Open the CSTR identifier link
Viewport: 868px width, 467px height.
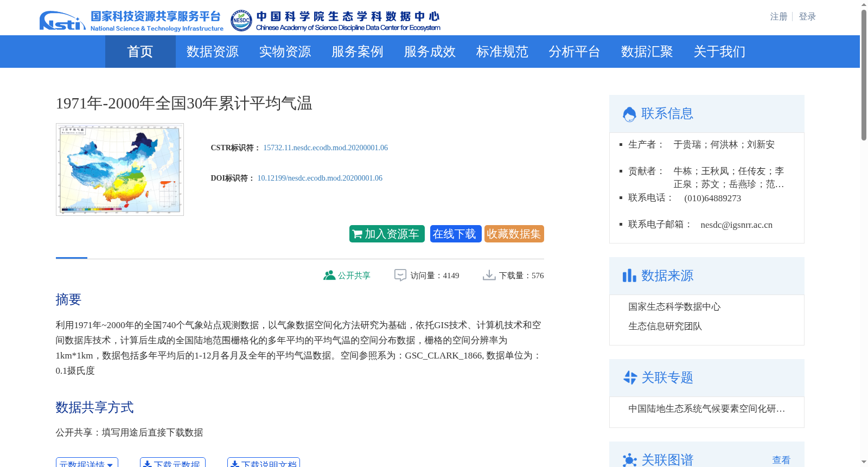[x=325, y=148]
